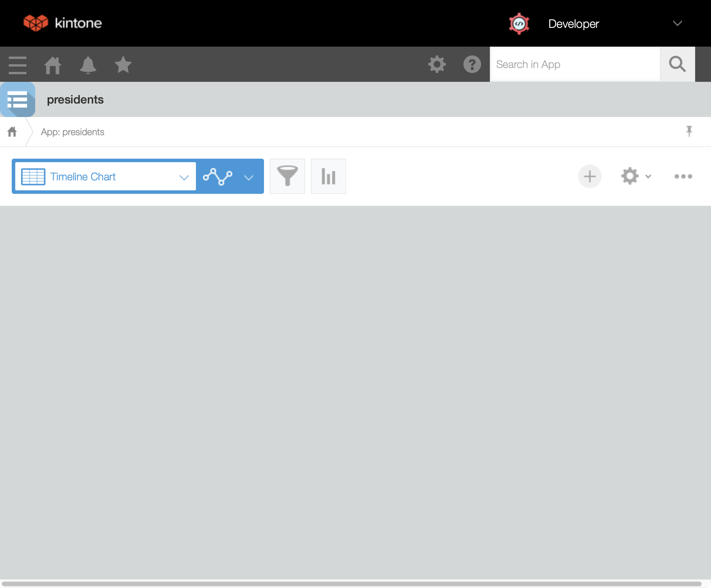Click the Search in App field

575,64
